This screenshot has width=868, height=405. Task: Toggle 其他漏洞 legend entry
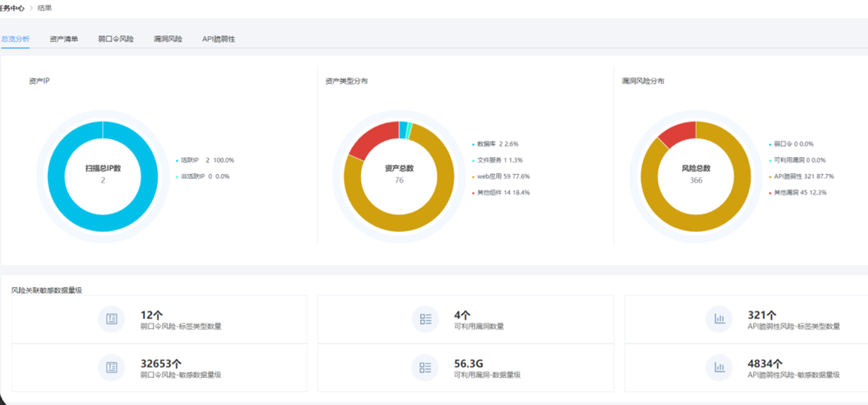click(799, 193)
